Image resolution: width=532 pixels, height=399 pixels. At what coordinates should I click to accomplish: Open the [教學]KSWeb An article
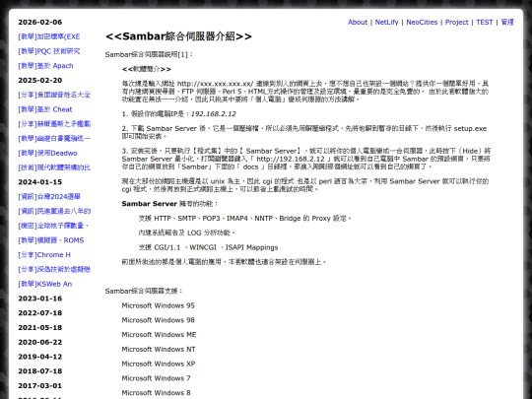[x=44, y=284]
